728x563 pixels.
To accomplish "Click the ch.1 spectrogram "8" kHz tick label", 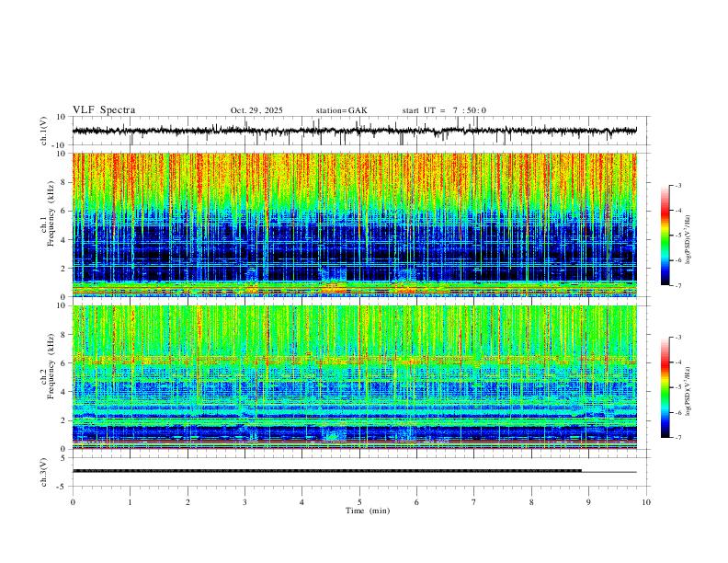I will tap(64, 182).
